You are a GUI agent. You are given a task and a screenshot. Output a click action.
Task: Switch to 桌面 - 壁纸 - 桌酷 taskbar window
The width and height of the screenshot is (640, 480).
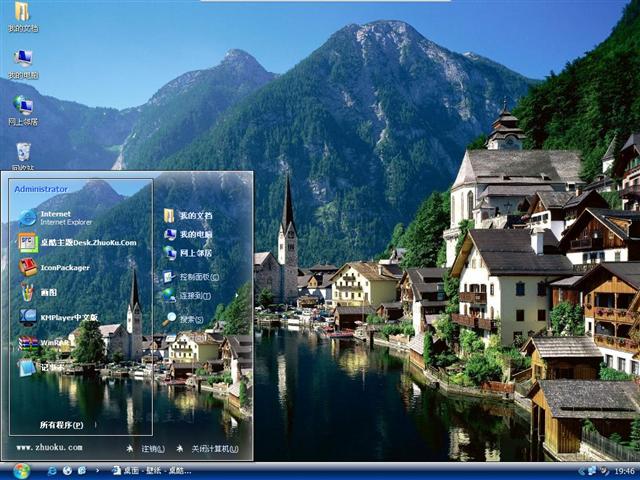click(x=151, y=471)
